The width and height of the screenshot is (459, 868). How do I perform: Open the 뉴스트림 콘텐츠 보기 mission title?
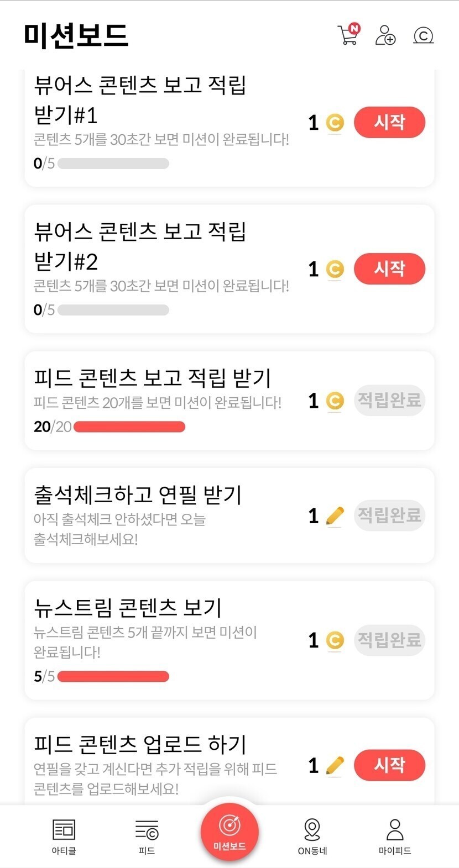(x=128, y=607)
